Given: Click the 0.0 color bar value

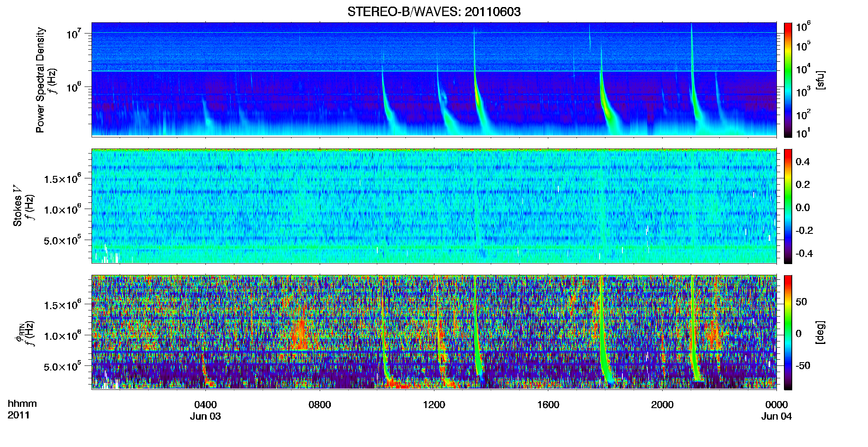Looking at the screenshot, I should [803, 207].
